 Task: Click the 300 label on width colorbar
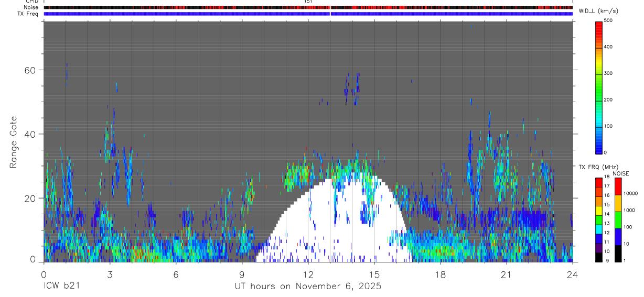609,73
